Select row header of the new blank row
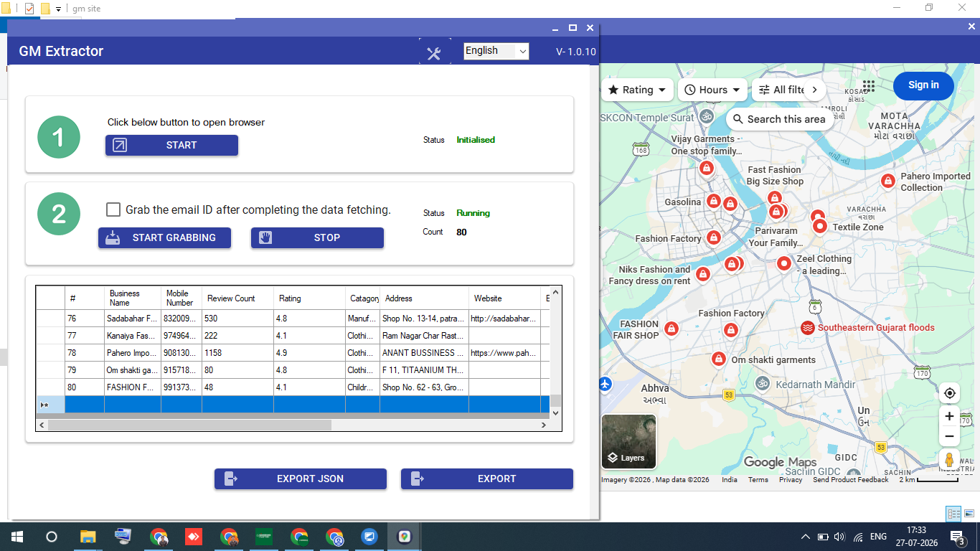Image resolution: width=980 pixels, height=551 pixels. [x=50, y=405]
